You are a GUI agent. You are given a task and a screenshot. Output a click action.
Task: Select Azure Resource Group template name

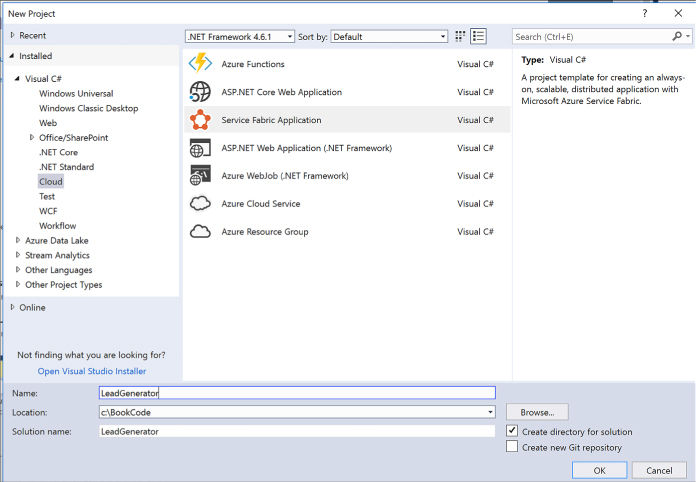[x=265, y=232]
